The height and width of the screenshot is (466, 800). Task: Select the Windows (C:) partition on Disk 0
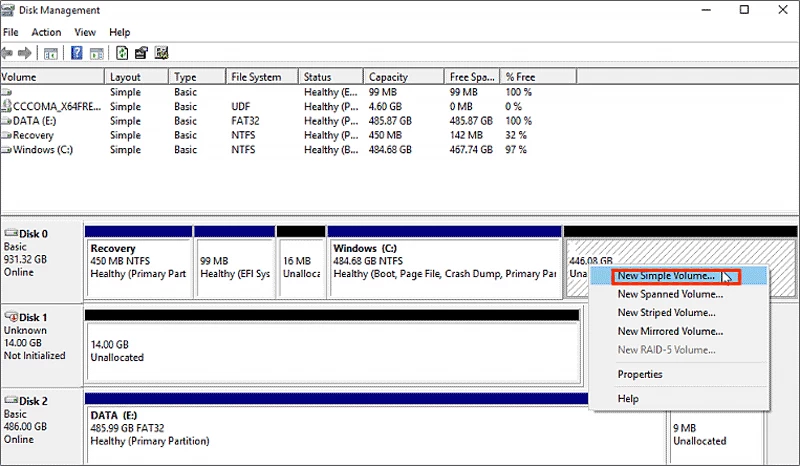(x=444, y=261)
